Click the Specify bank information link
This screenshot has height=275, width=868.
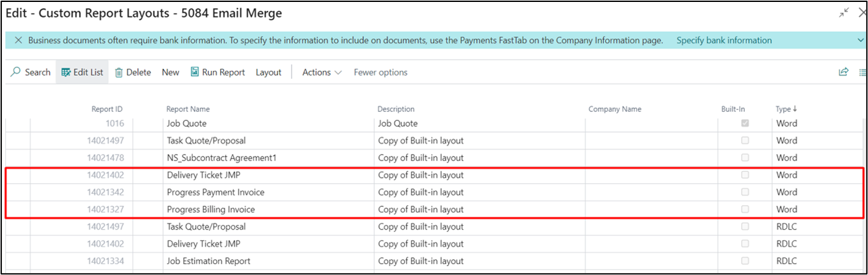tap(724, 40)
